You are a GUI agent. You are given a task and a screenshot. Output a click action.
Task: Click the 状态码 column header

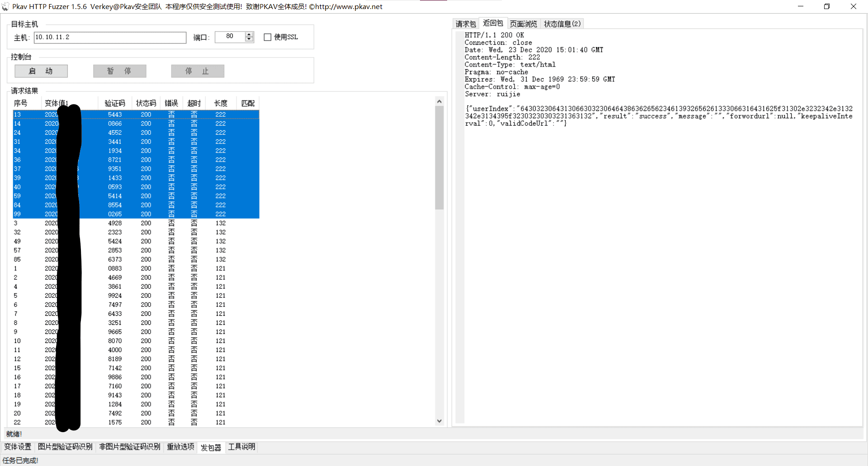point(146,103)
